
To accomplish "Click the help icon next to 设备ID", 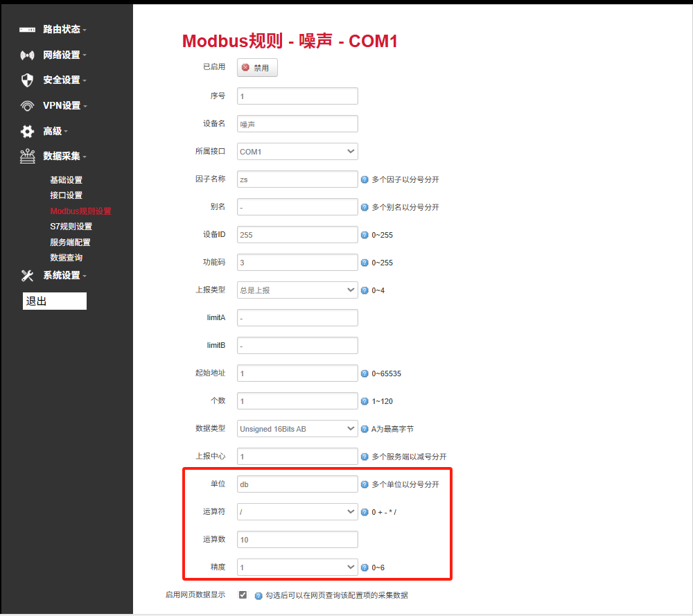I will (365, 234).
